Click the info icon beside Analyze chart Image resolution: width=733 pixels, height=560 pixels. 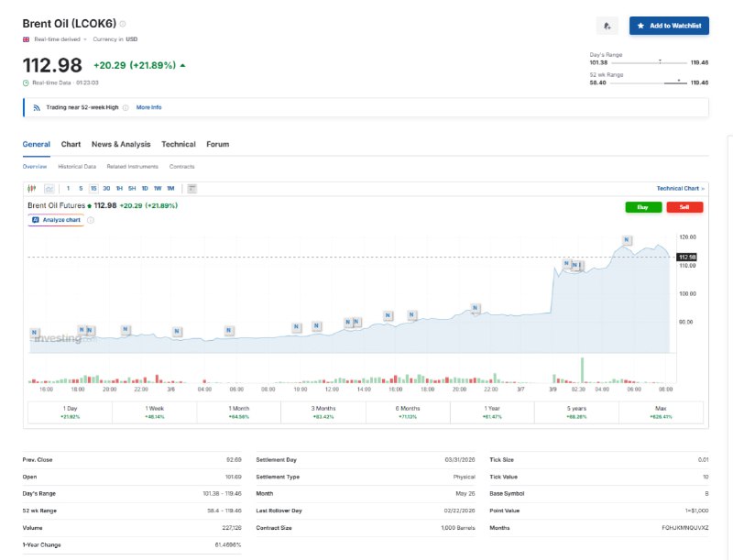[90, 220]
